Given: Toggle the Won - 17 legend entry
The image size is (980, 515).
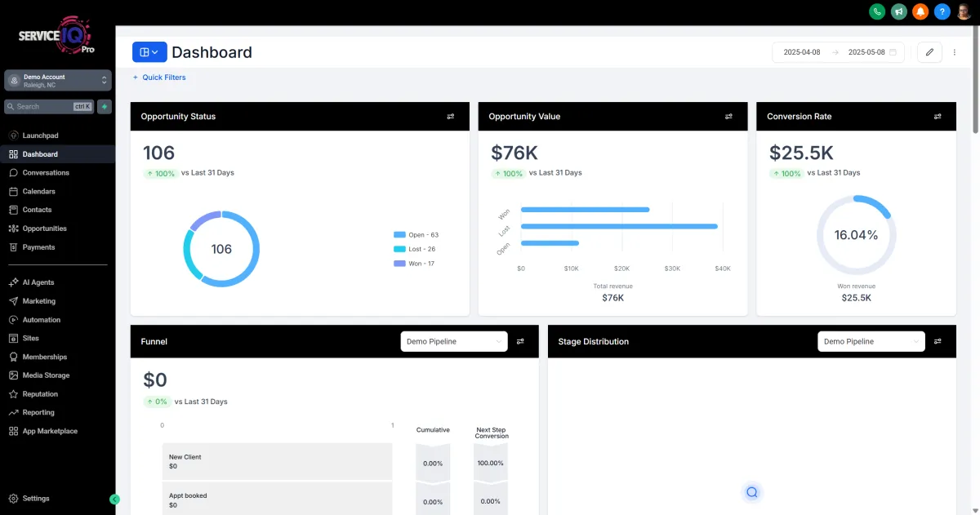Looking at the screenshot, I should click(x=414, y=264).
